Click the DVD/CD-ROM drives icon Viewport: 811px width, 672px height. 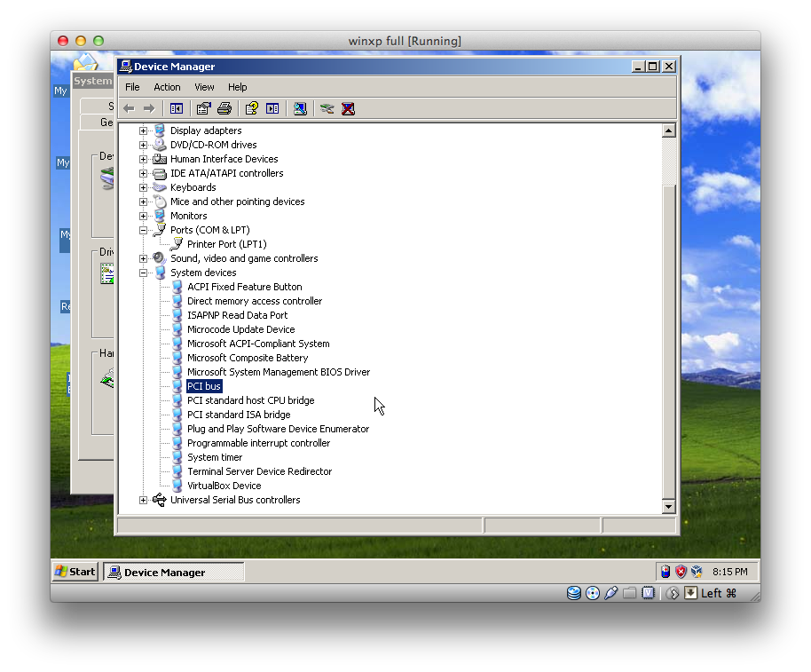[x=160, y=145]
